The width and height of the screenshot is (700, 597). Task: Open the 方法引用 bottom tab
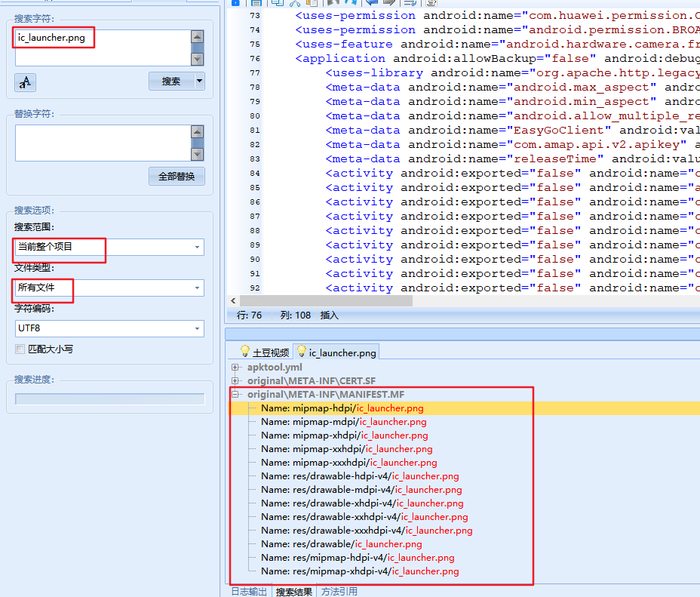coord(339,591)
